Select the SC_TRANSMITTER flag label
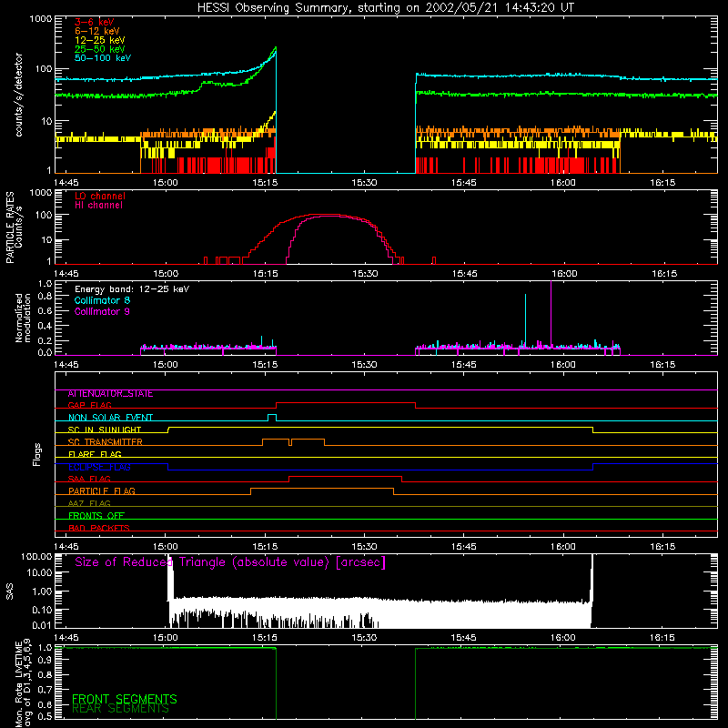 coord(105,442)
